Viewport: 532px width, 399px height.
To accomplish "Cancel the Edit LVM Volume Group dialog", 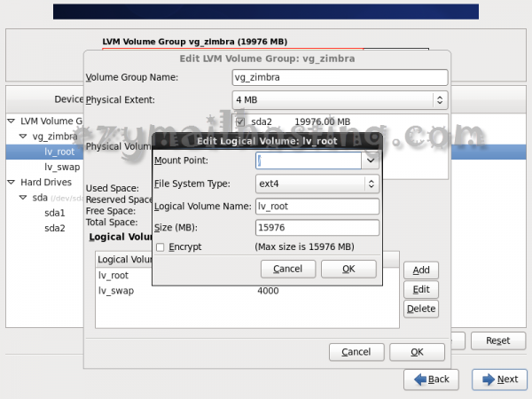I will pos(356,352).
